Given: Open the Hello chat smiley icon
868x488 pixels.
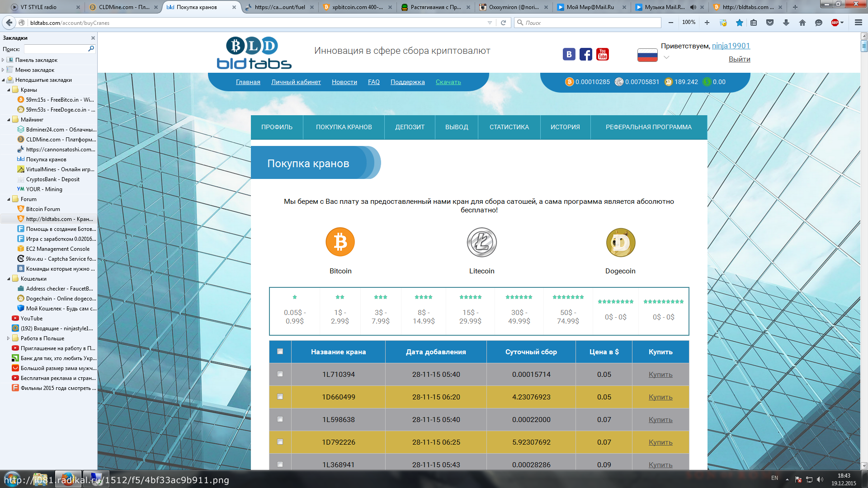Looking at the screenshot, I should click(x=819, y=23).
